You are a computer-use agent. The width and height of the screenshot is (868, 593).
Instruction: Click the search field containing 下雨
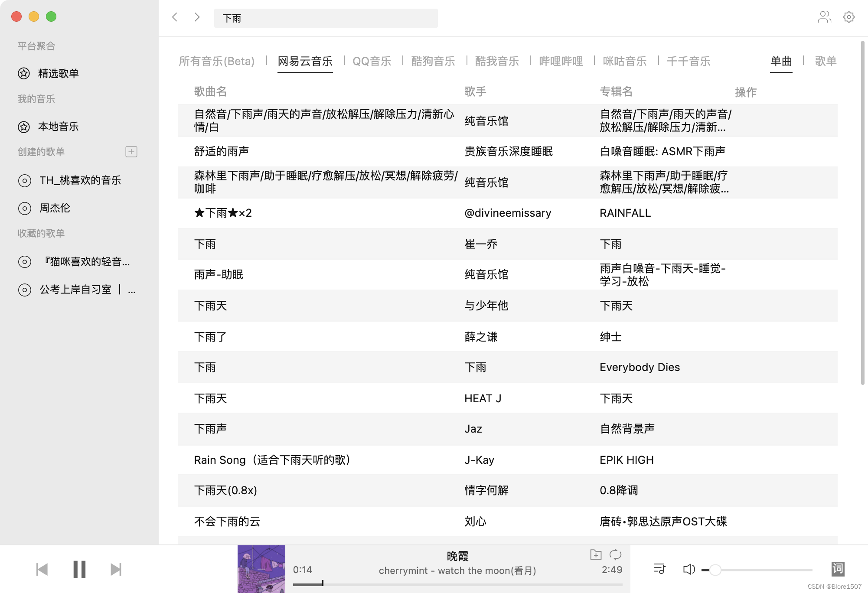pyautogui.click(x=326, y=18)
